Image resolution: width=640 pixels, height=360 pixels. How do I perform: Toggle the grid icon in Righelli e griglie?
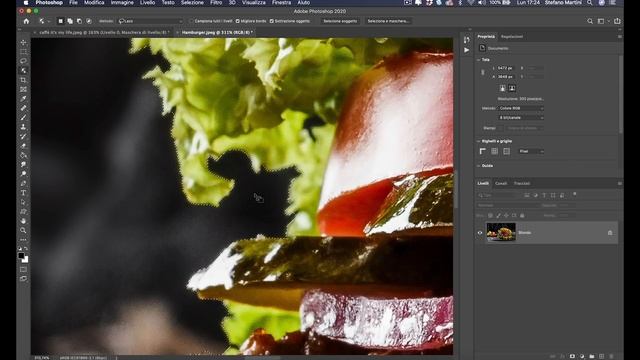coord(495,151)
